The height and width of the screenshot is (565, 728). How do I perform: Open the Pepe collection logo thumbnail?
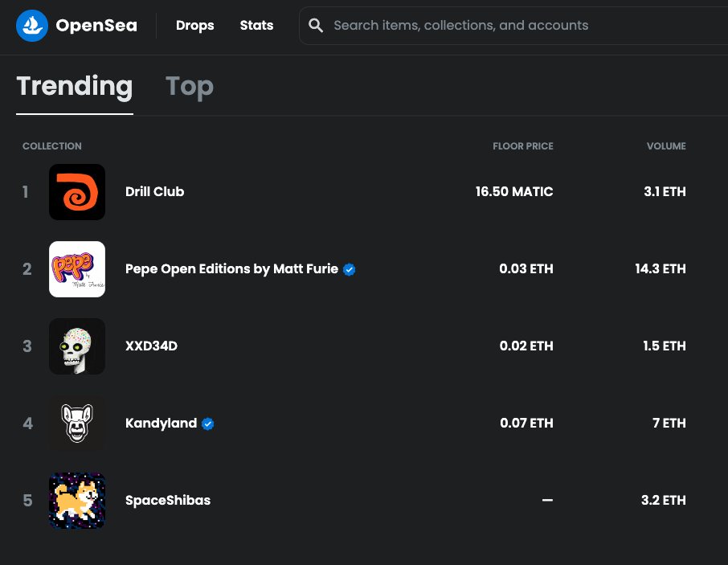click(77, 269)
